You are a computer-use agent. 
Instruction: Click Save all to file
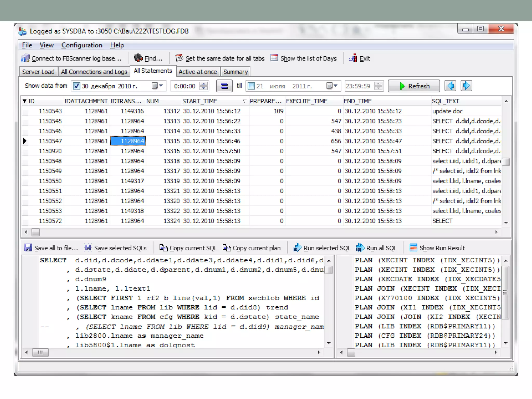51,248
